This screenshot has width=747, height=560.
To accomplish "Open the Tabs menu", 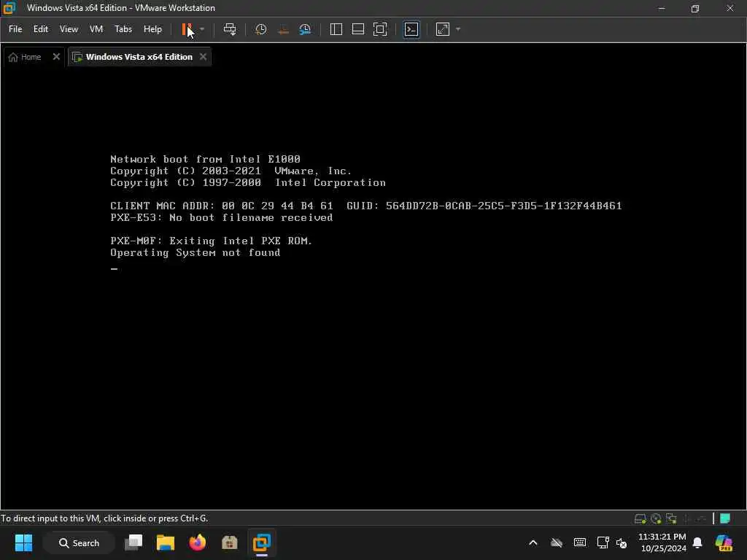I will [x=123, y=29].
